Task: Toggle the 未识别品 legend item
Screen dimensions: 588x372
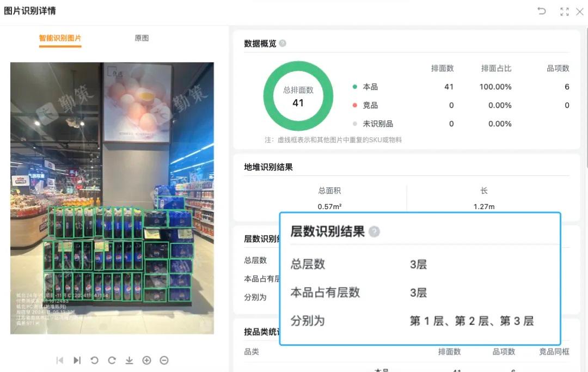Action: (376, 124)
